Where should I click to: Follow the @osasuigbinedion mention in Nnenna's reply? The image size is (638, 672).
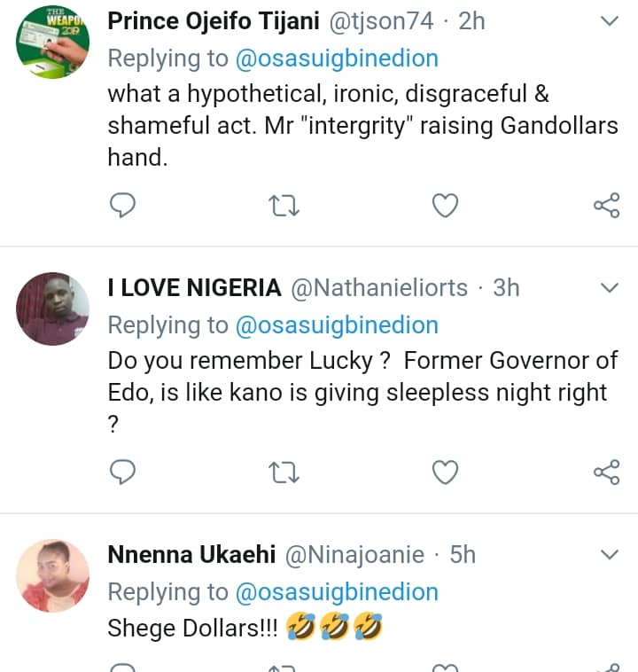point(336,592)
